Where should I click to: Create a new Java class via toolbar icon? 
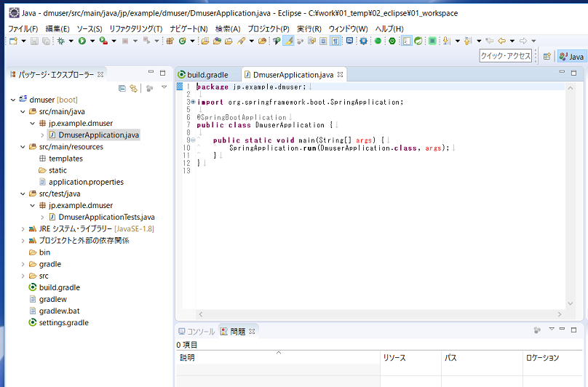click(x=182, y=41)
